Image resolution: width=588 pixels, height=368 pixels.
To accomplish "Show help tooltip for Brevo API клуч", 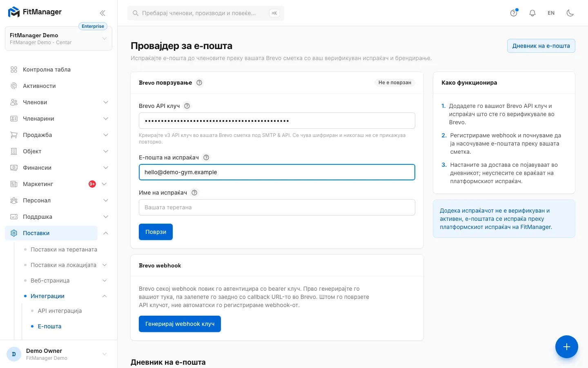I will pyautogui.click(x=187, y=106).
